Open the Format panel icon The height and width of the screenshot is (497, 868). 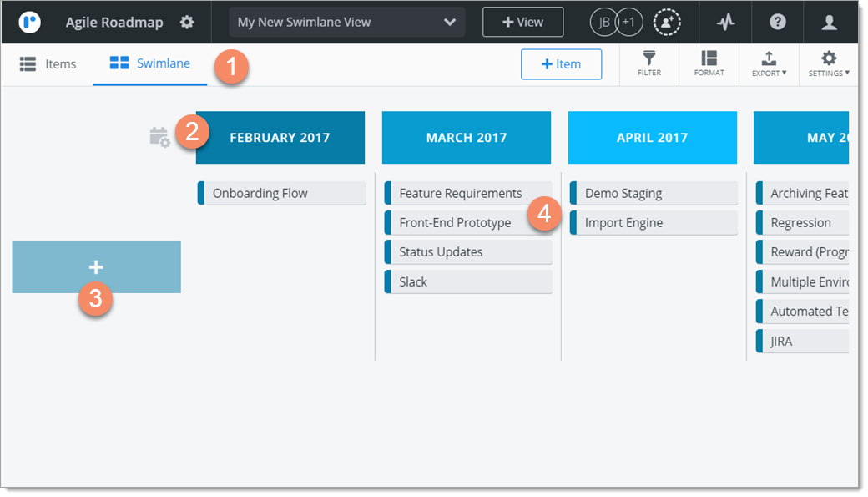click(x=709, y=63)
